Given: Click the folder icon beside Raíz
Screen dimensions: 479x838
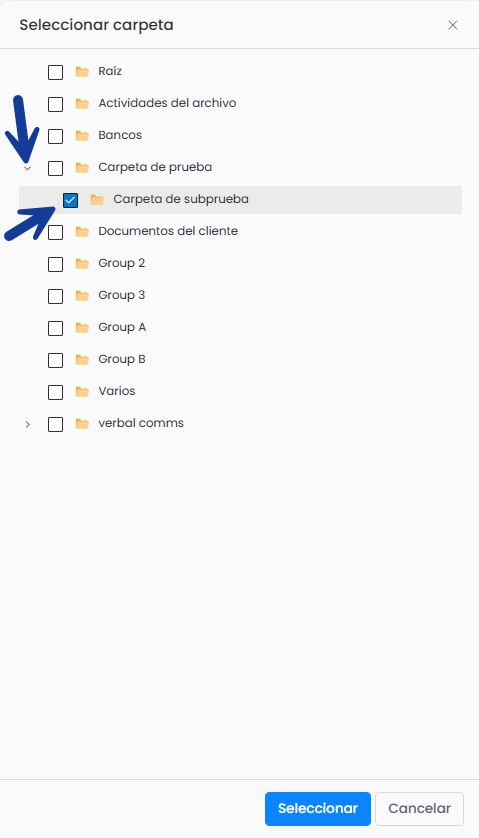Looking at the screenshot, I should 82,72.
